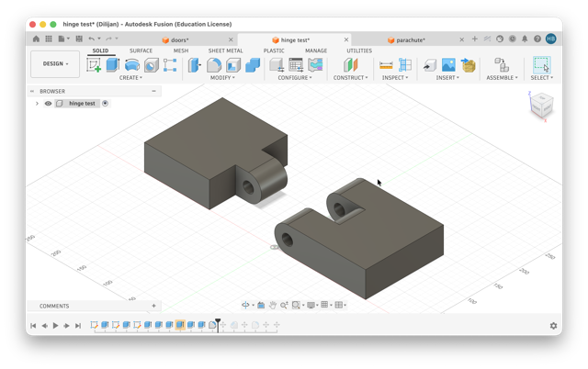This screenshot has height=369, width=588.
Task: Open the Measure tool under Inspect
Action: click(x=386, y=65)
